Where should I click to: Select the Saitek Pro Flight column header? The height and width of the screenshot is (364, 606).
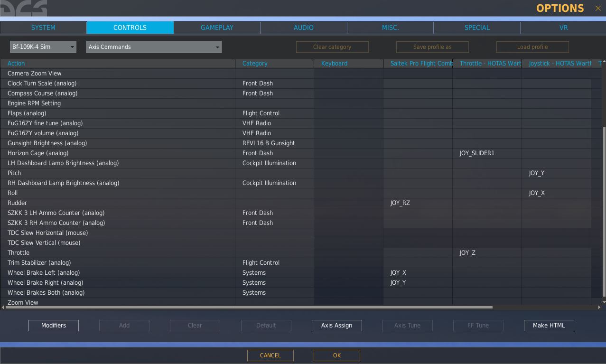[418, 63]
